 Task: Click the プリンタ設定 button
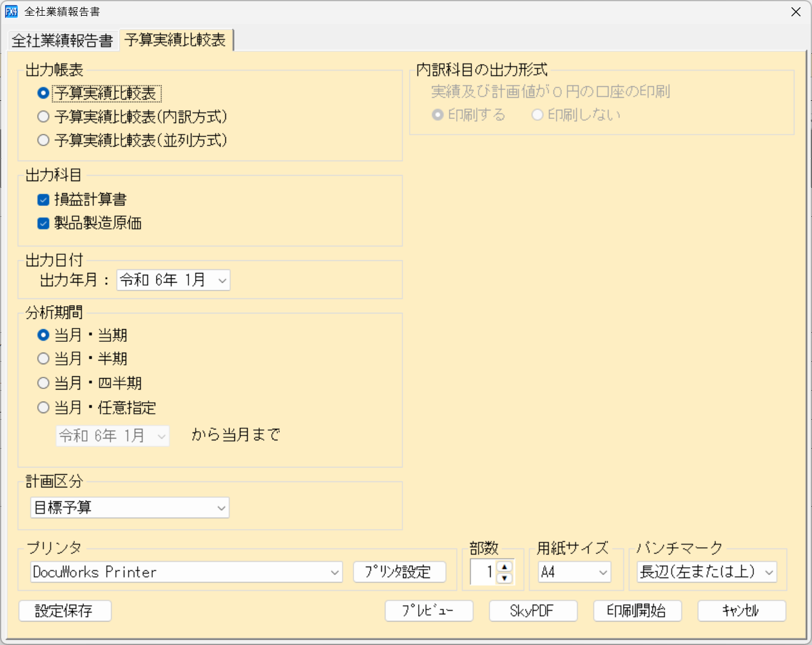(x=400, y=572)
